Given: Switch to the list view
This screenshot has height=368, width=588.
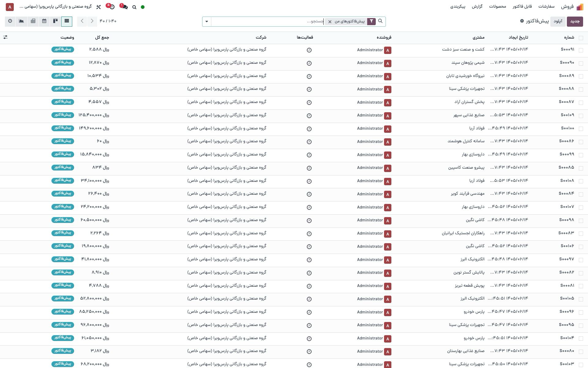Looking at the screenshot, I should tap(67, 21).
